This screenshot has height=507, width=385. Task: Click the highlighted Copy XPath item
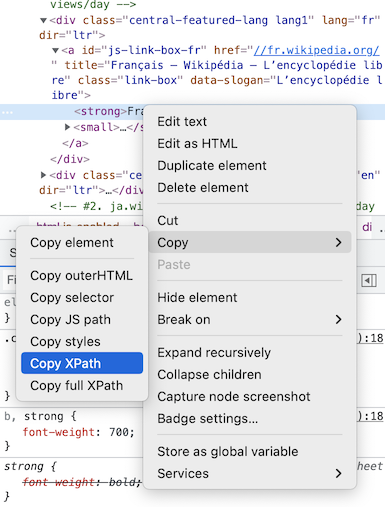82,363
